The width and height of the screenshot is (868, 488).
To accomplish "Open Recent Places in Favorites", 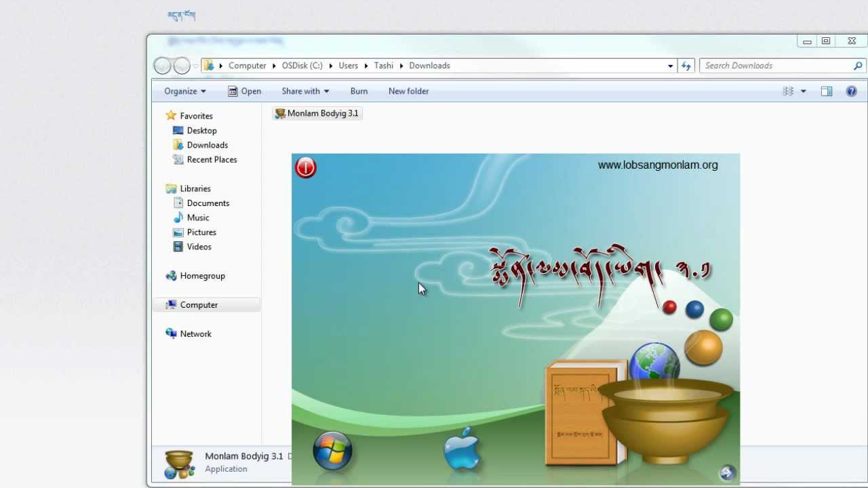I will 212,159.
